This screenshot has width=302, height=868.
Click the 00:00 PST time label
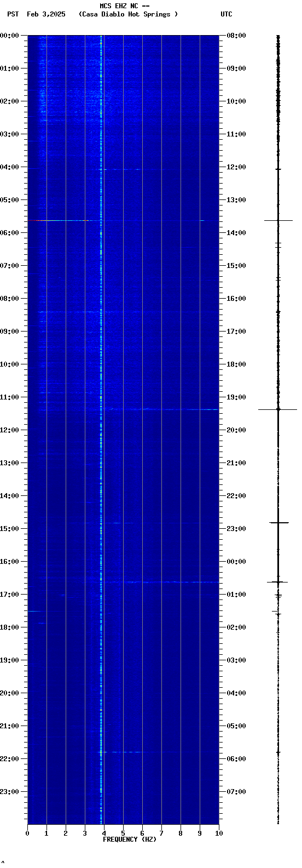coord(10,36)
